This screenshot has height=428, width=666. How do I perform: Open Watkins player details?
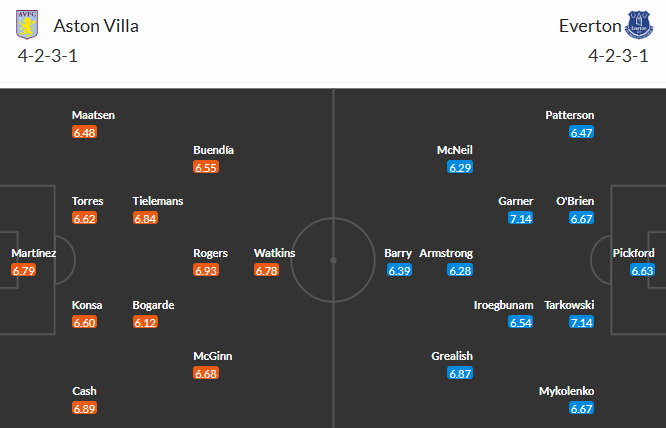274,253
